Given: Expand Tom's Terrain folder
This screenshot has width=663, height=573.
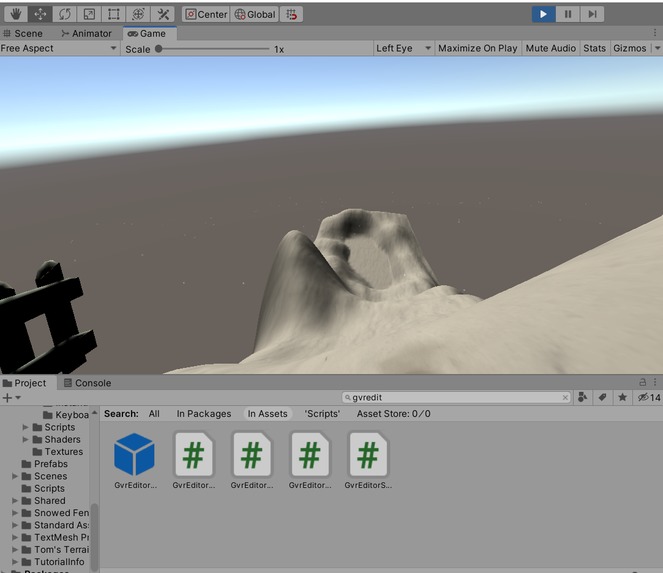Looking at the screenshot, I should point(15,550).
